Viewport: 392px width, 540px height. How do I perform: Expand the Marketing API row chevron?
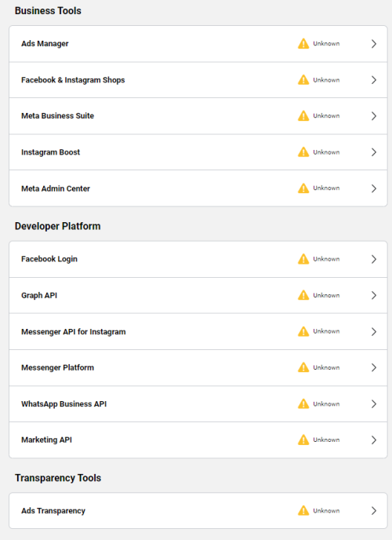[374, 440]
